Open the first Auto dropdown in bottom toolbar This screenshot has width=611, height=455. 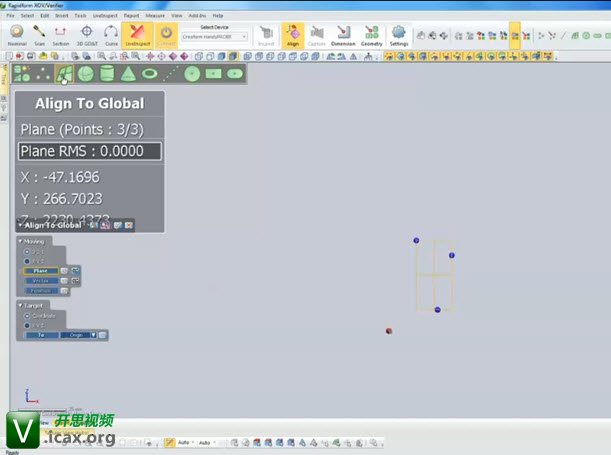pos(186,443)
